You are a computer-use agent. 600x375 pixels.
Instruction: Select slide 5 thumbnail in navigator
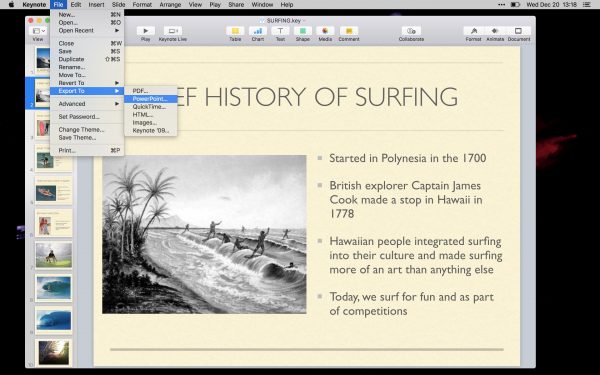coord(54,190)
